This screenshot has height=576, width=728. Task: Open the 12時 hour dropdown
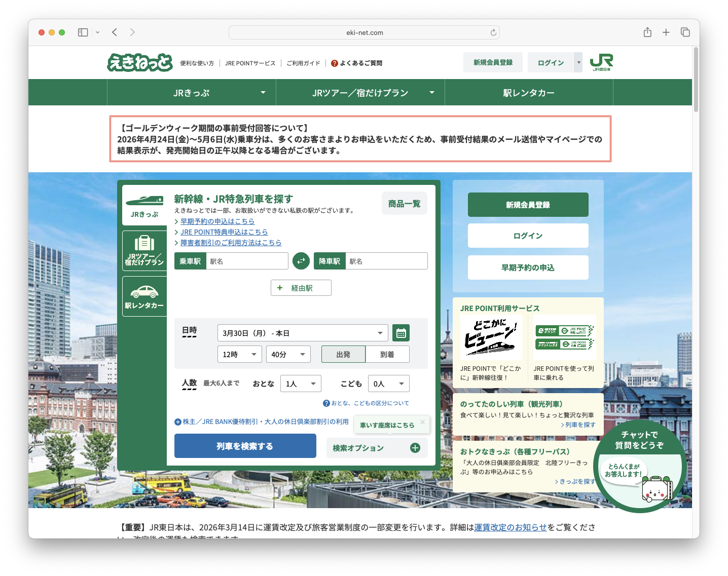tap(239, 354)
